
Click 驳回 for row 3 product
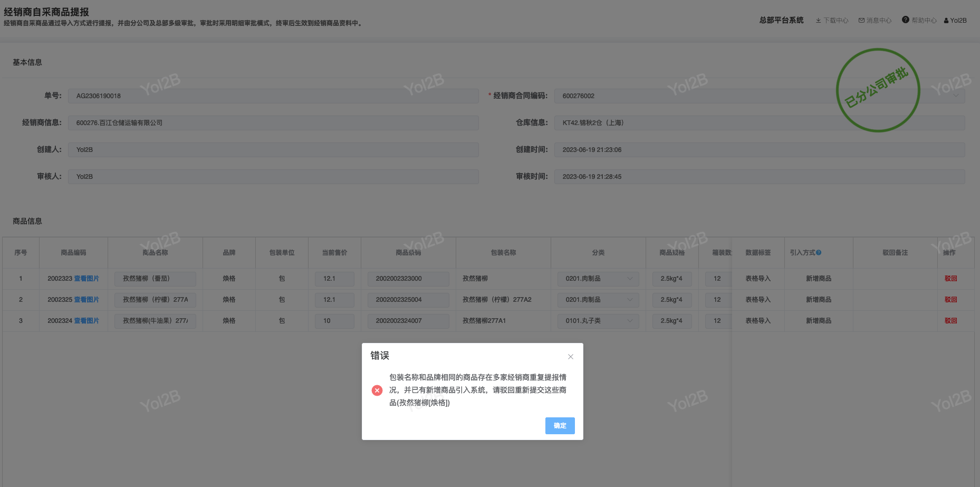coord(950,321)
